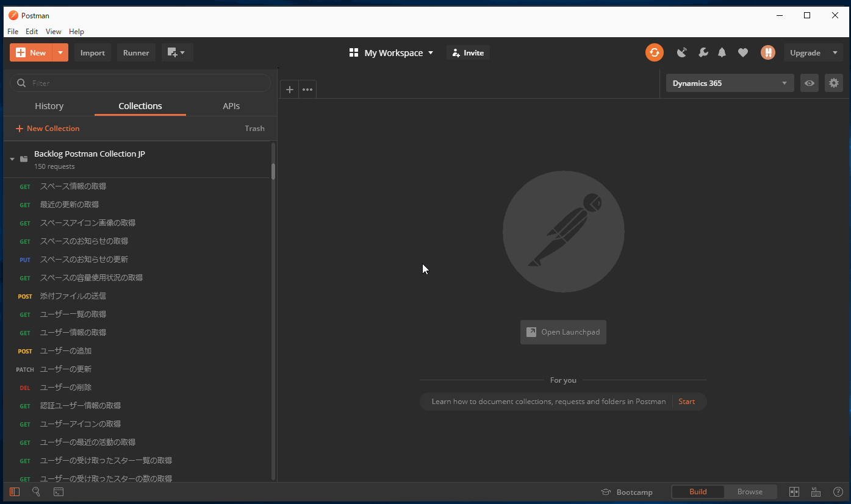Click the New button
This screenshot has height=504, width=851.
tap(31, 52)
